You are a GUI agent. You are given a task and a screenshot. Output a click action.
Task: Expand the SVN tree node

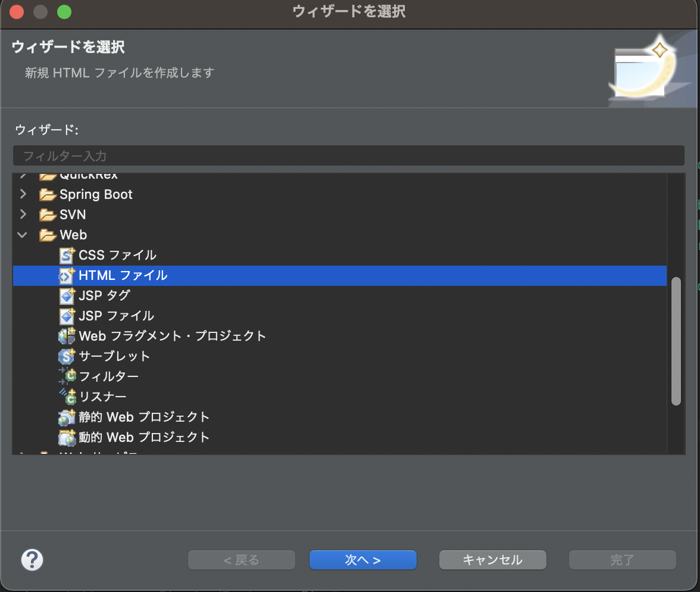23,214
